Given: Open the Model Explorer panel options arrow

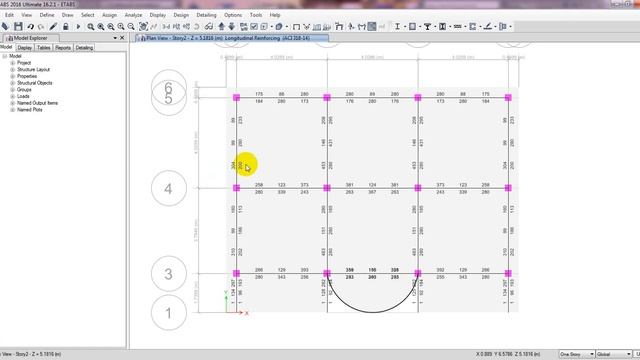Looking at the screenshot, I should click(x=115, y=38).
